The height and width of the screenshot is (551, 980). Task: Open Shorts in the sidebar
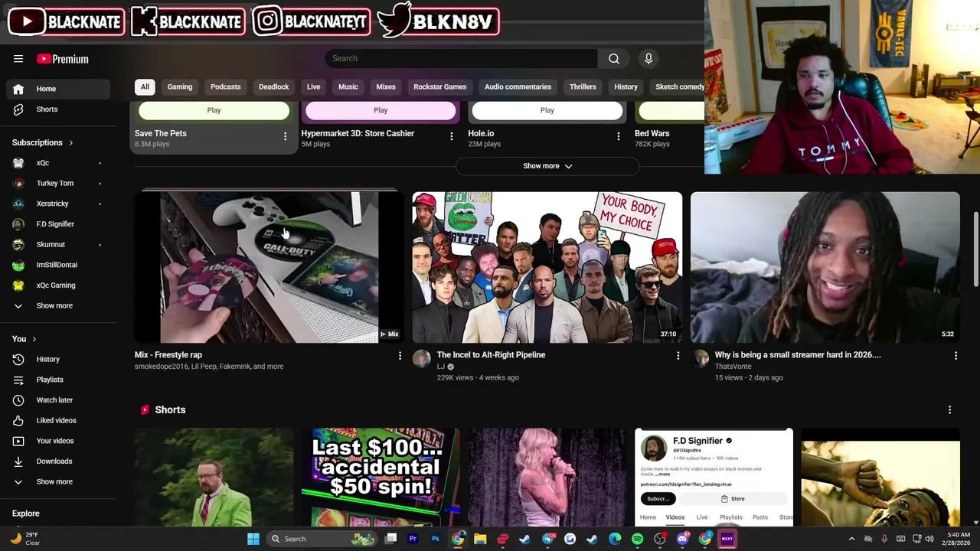58,109
